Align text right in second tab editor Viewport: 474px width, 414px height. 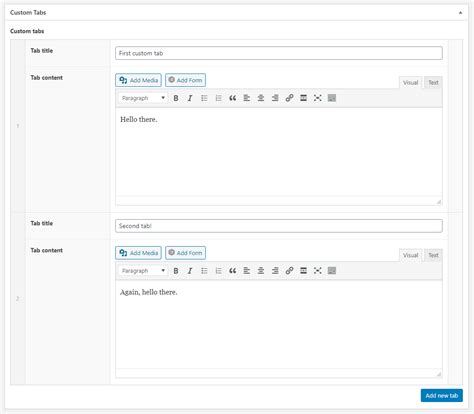coord(275,271)
